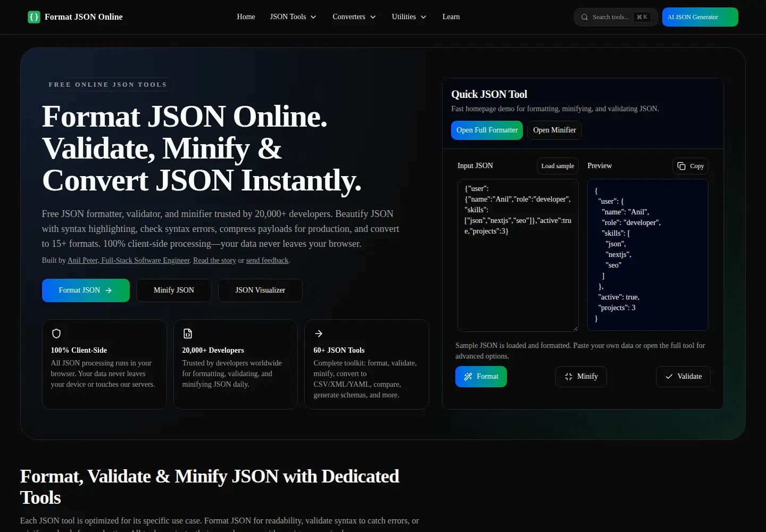Viewport: 766px width, 532px height.
Task: Click the Preview label
Action: tap(600, 166)
